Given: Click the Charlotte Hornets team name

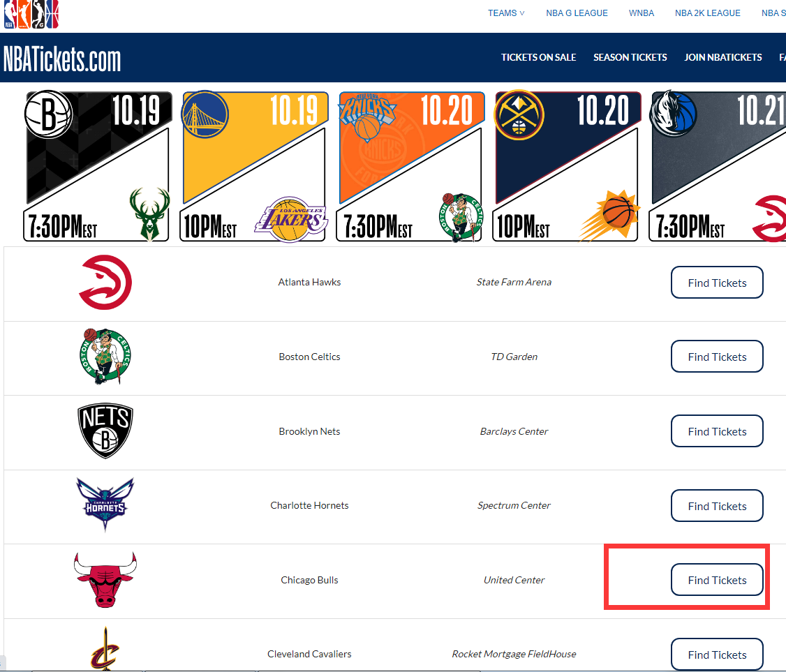Looking at the screenshot, I should (309, 506).
